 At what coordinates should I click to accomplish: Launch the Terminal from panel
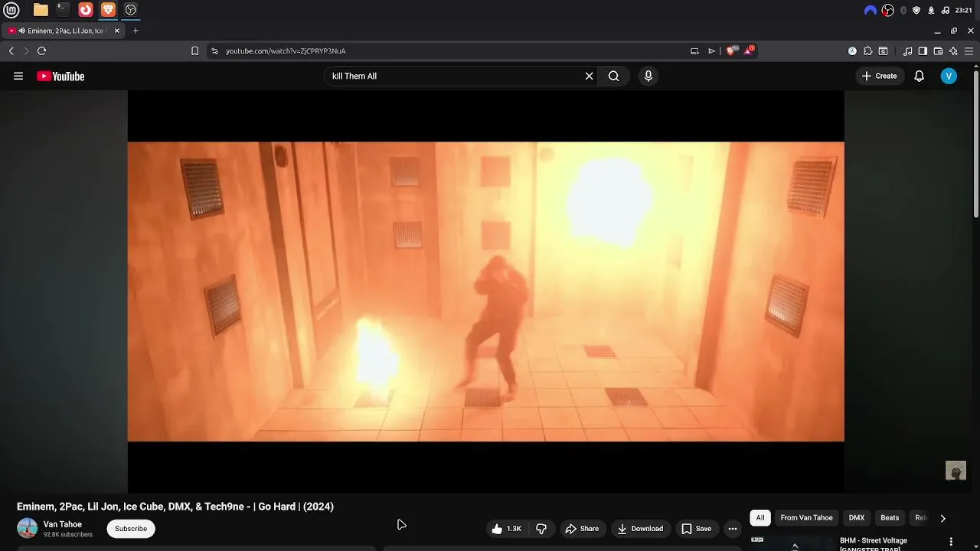[63, 10]
